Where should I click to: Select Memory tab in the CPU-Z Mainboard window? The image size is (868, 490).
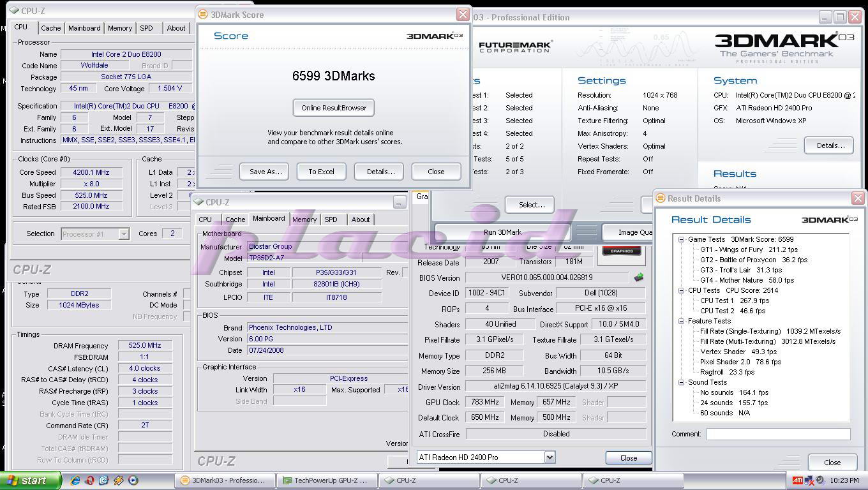click(x=304, y=219)
